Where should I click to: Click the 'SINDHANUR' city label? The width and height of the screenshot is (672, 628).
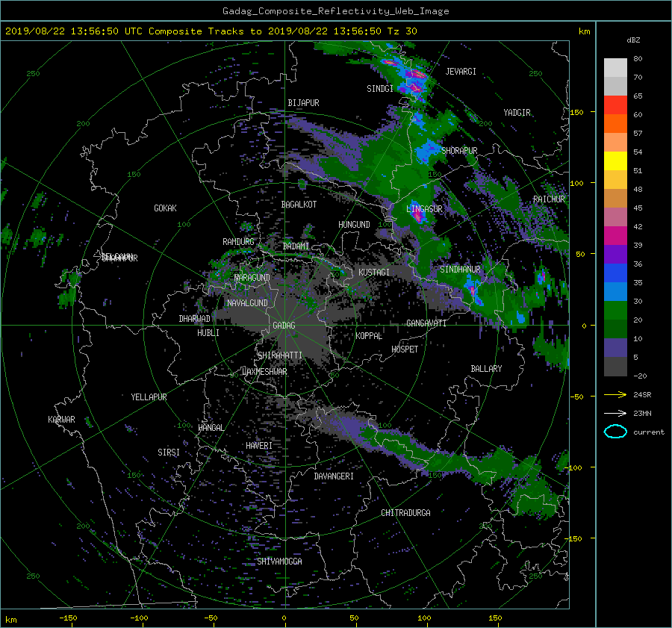[460, 270]
